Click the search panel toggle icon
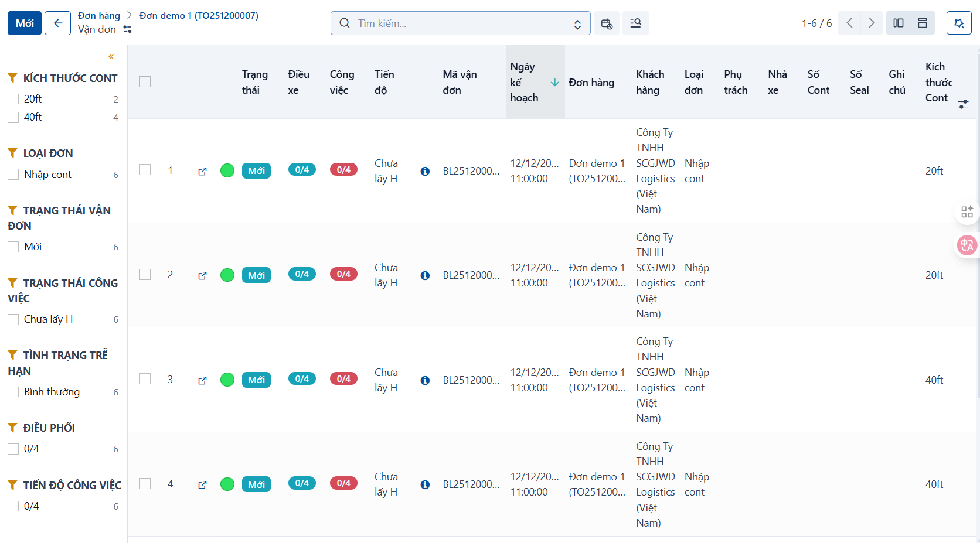This screenshot has height=543, width=980. click(x=635, y=23)
